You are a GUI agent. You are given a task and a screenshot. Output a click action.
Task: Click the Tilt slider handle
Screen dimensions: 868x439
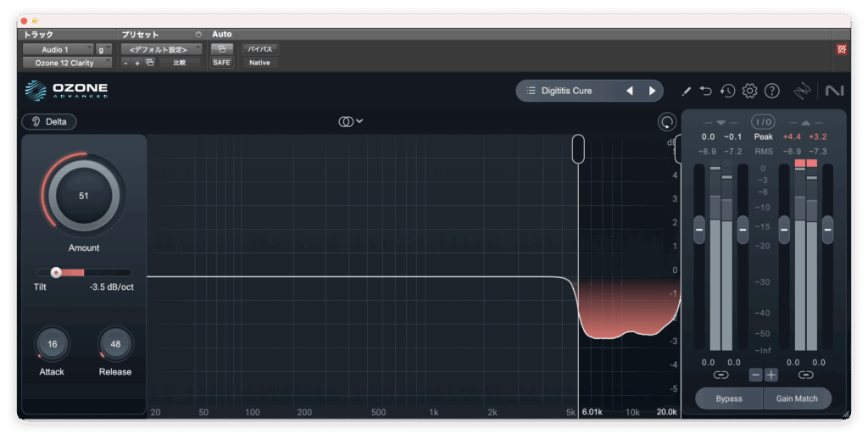[56, 272]
